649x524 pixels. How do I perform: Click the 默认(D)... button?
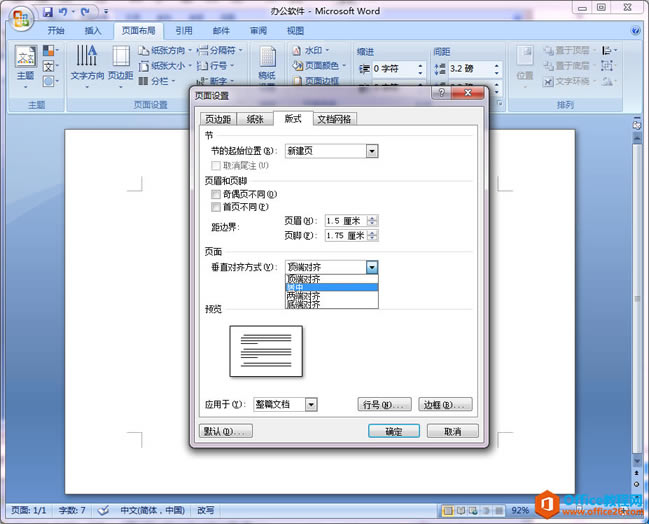click(226, 431)
